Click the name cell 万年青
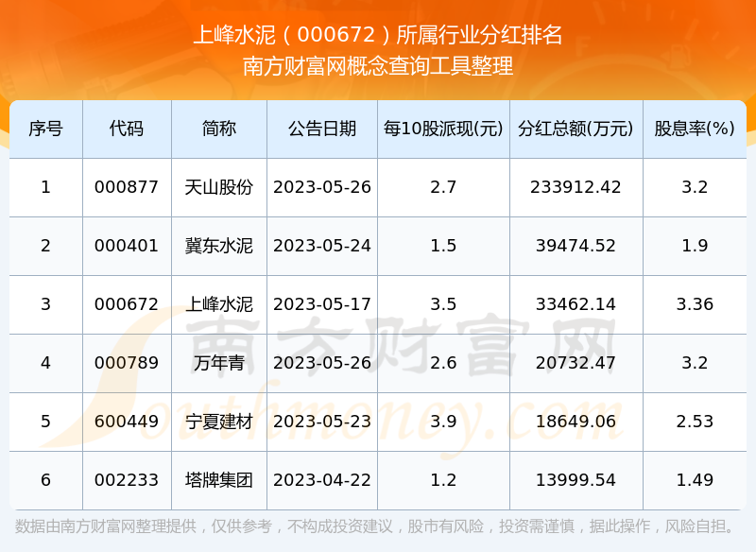Viewport: 756px width, 552px height. point(219,363)
